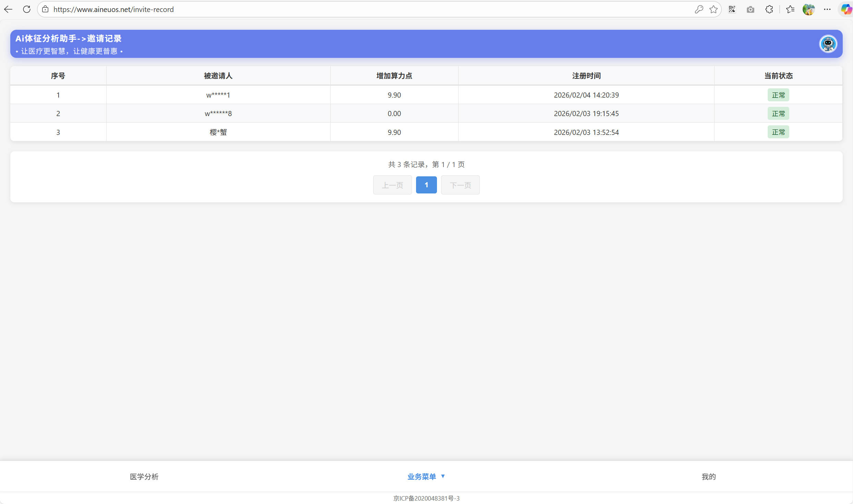Image resolution: width=853 pixels, height=504 pixels.
Task: Click the robot avatar in header
Action: pos(828,44)
